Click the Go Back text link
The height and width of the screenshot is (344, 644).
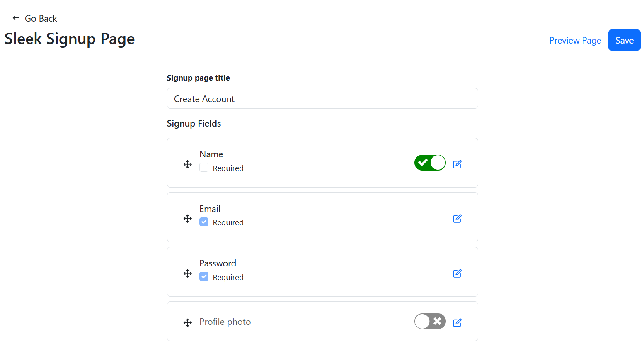click(41, 18)
